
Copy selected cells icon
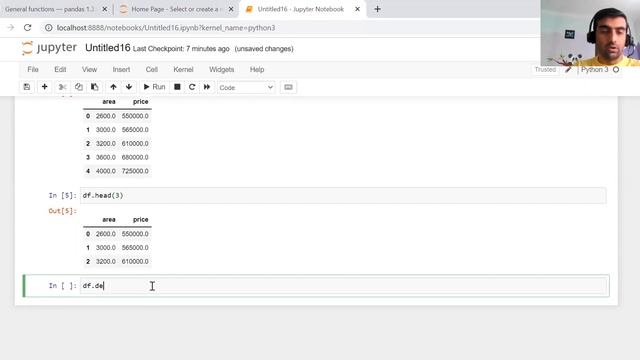tap(78, 87)
